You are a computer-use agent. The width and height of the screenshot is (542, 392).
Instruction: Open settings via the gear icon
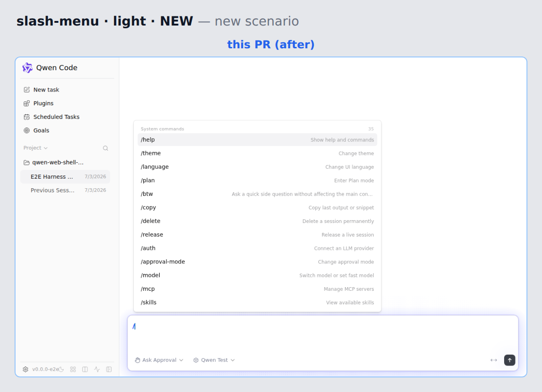tap(26, 369)
